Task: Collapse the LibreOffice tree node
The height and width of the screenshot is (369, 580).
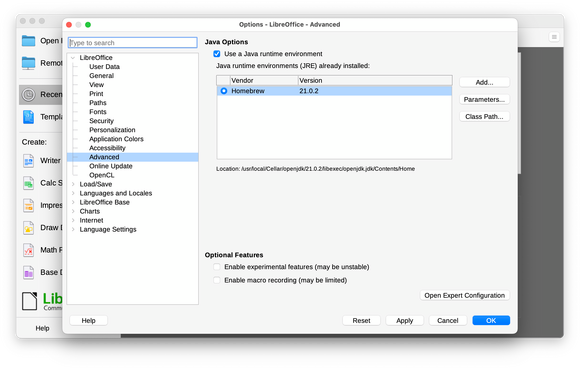Action: (x=73, y=58)
